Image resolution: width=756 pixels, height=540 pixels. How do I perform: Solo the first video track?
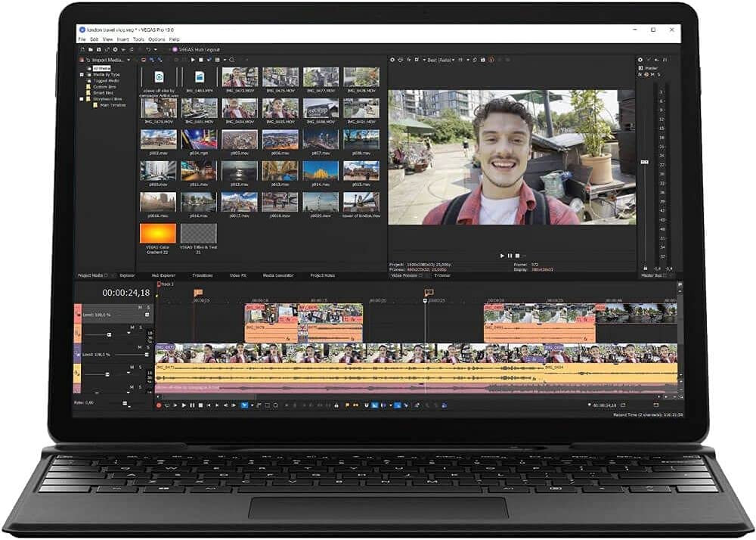148,307
